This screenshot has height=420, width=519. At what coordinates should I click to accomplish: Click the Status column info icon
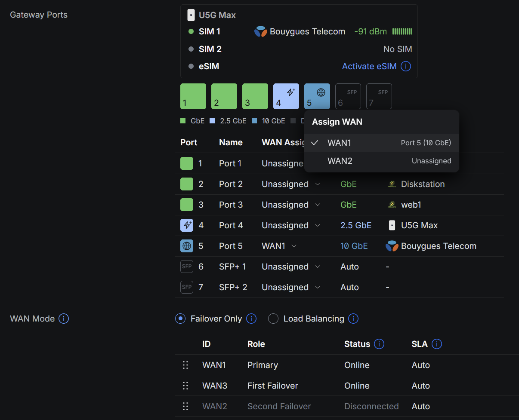[379, 344]
